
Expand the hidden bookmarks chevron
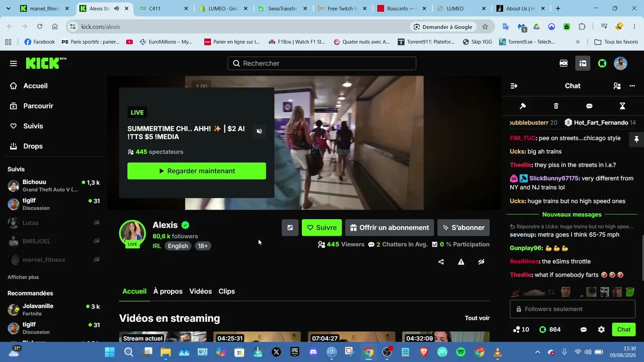pyautogui.click(x=578, y=42)
